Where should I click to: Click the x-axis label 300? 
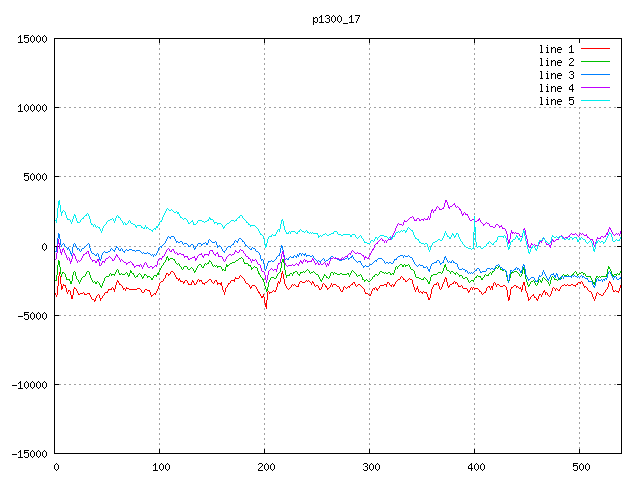371,467
